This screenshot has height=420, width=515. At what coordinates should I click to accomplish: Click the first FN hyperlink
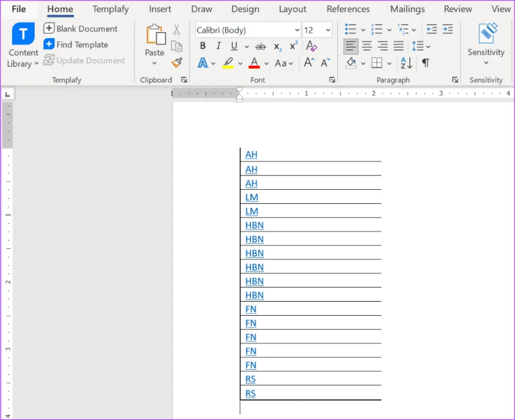coord(250,309)
